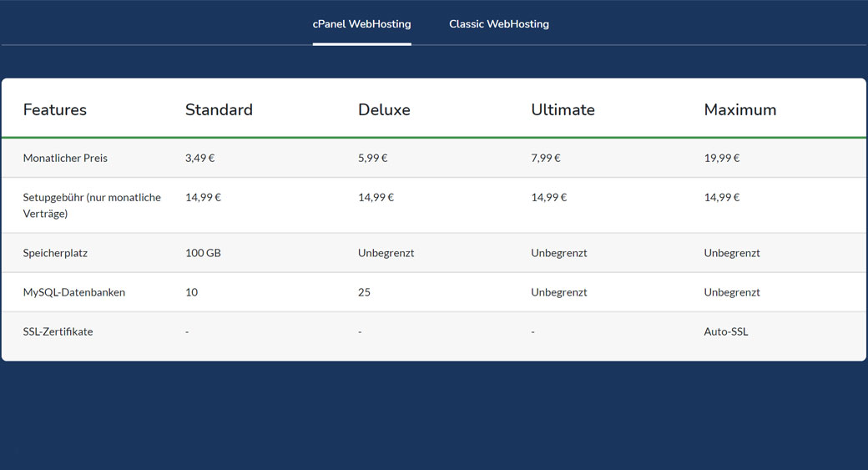Click the Features column header
868x470 pixels.
tap(55, 110)
